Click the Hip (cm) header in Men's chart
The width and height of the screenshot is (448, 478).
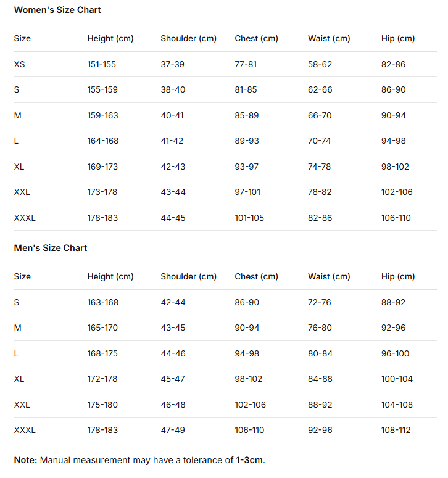(398, 276)
